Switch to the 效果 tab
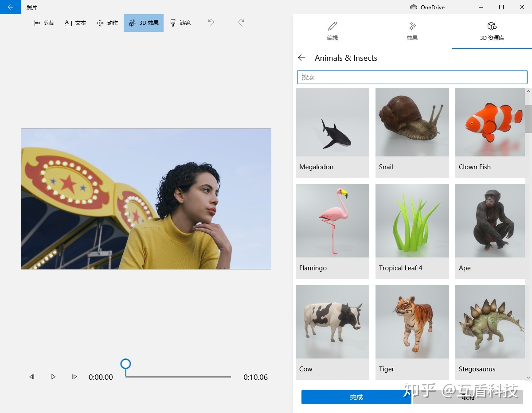 coord(412,31)
